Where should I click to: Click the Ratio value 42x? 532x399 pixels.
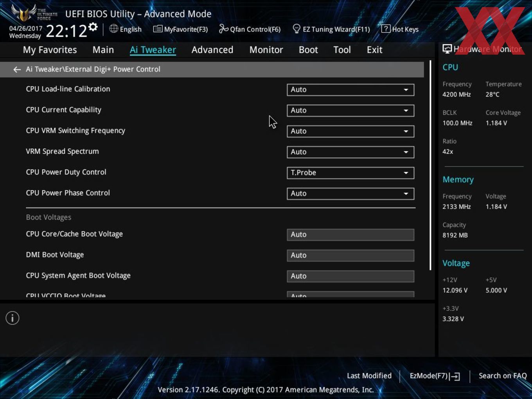[448, 151]
